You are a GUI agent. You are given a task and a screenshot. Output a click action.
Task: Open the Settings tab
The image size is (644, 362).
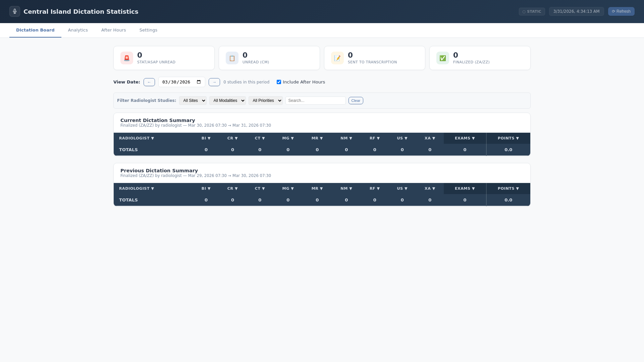click(148, 30)
